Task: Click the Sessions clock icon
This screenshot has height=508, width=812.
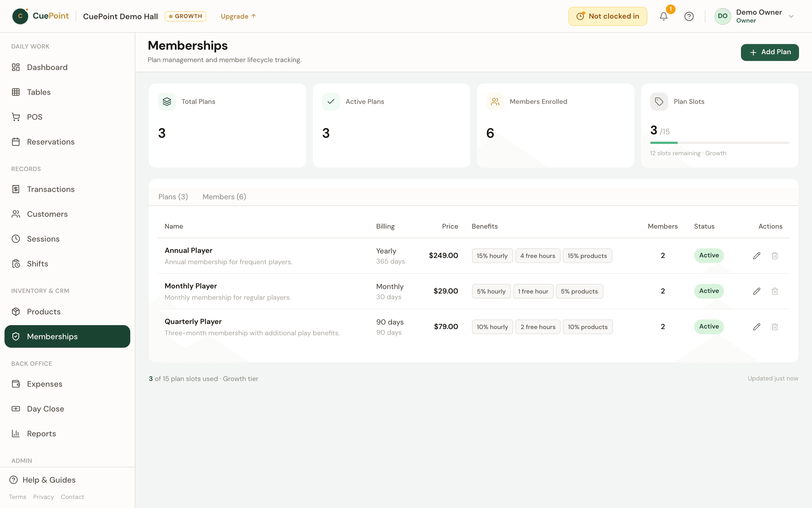Action: pos(16,239)
